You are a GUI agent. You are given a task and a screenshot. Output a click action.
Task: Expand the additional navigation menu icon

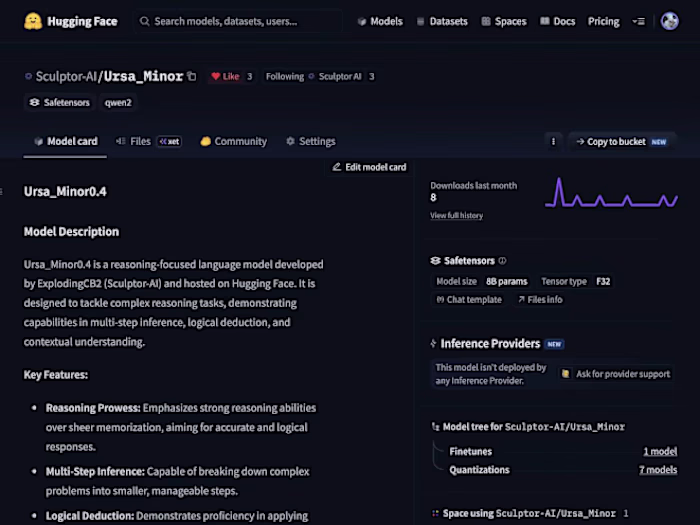pos(638,21)
